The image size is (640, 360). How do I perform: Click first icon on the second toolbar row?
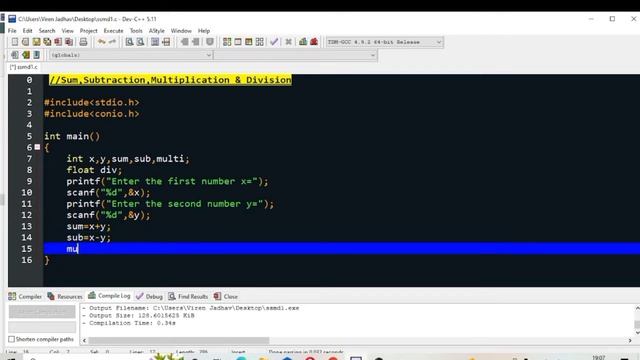coord(15,55)
